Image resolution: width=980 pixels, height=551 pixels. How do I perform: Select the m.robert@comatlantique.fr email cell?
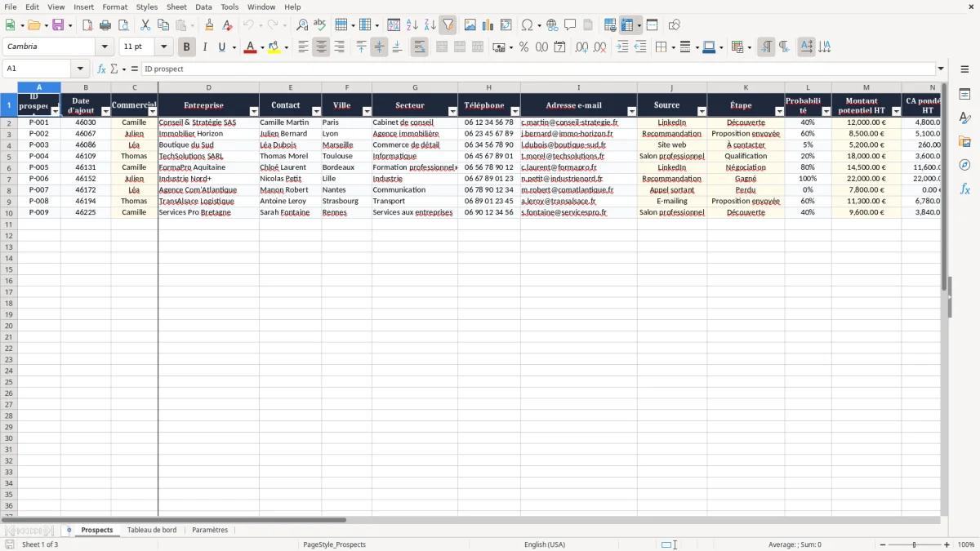(x=578, y=189)
